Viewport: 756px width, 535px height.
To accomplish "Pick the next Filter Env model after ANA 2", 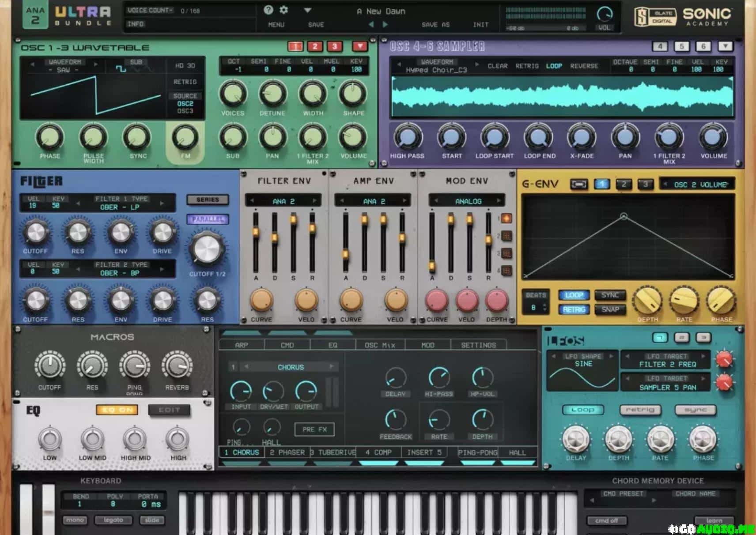I will click(314, 201).
